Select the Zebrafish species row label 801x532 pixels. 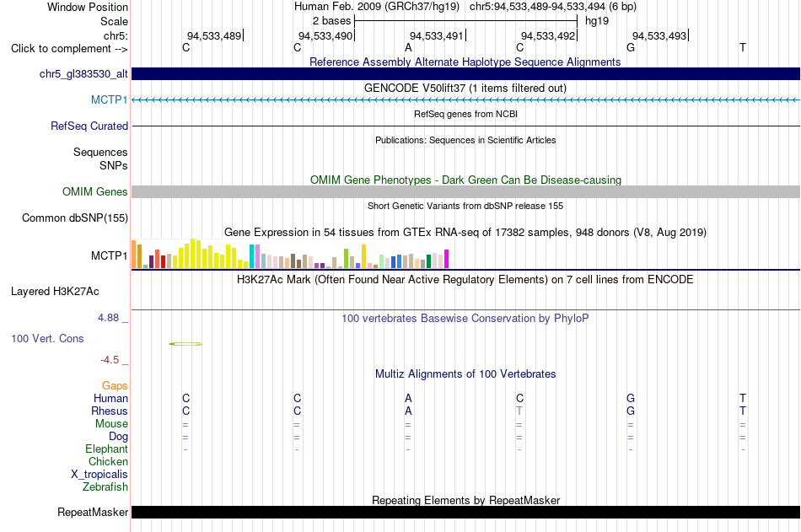(x=105, y=486)
